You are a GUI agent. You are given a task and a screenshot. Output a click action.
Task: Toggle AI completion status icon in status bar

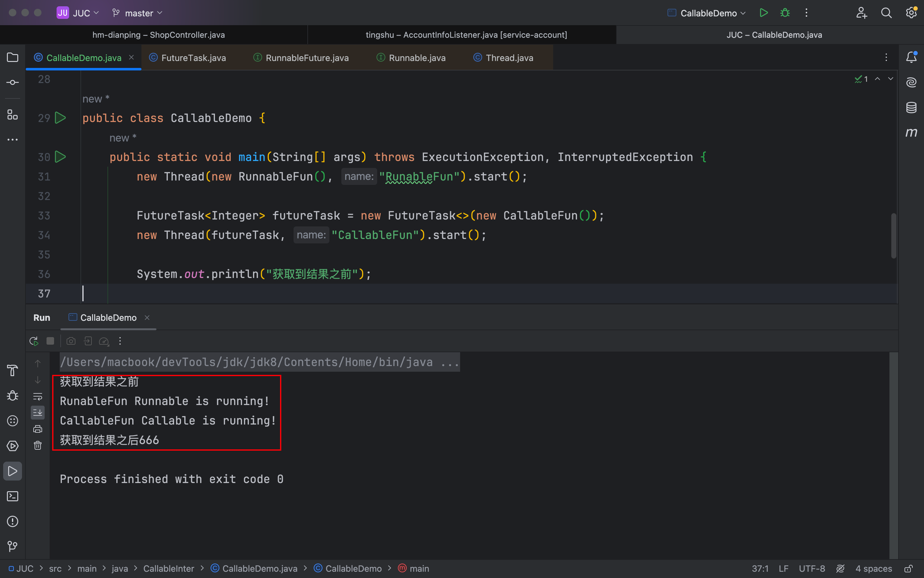[840, 569]
